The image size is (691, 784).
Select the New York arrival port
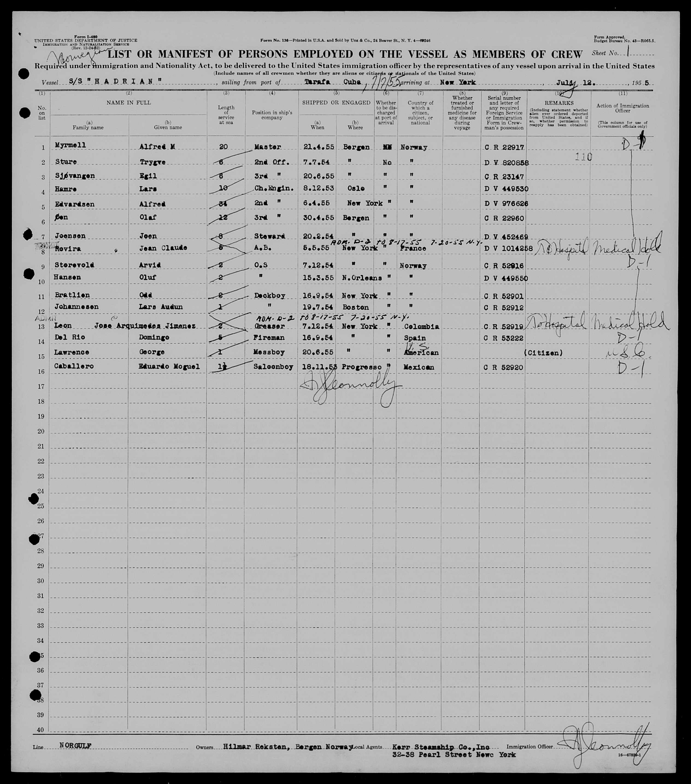[x=458, y=82]
